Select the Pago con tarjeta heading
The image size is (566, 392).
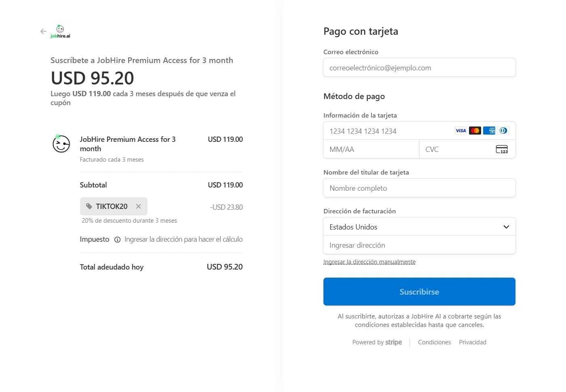(361, 32)
